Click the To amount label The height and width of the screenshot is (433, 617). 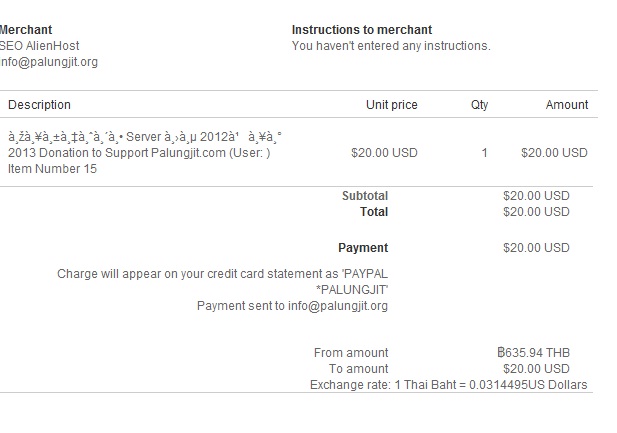pos(359,369)
